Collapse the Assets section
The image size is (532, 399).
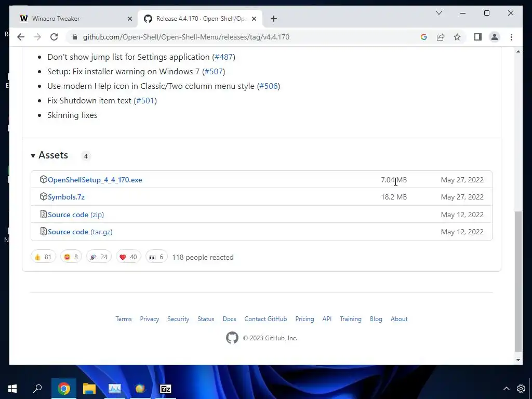coord(49,155)
